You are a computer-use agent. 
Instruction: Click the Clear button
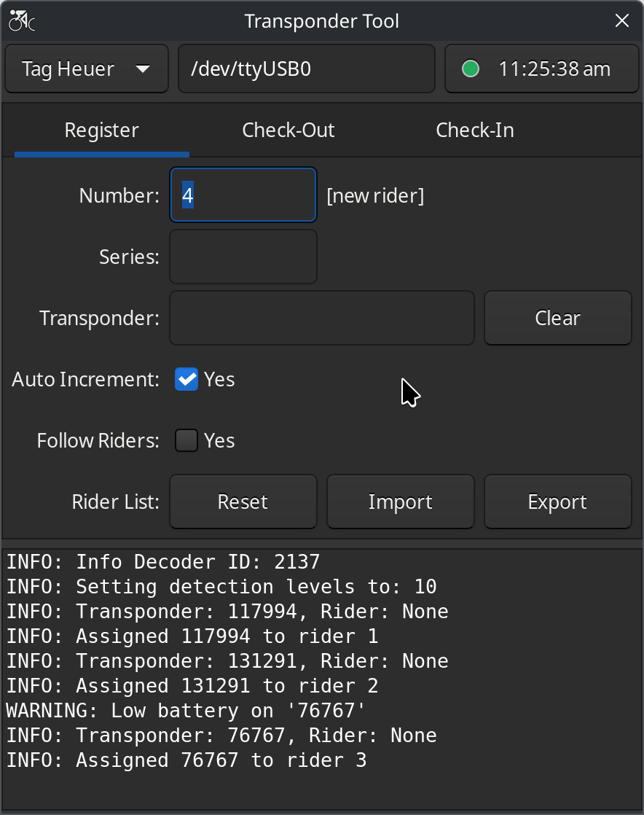[x=558, y=318]
